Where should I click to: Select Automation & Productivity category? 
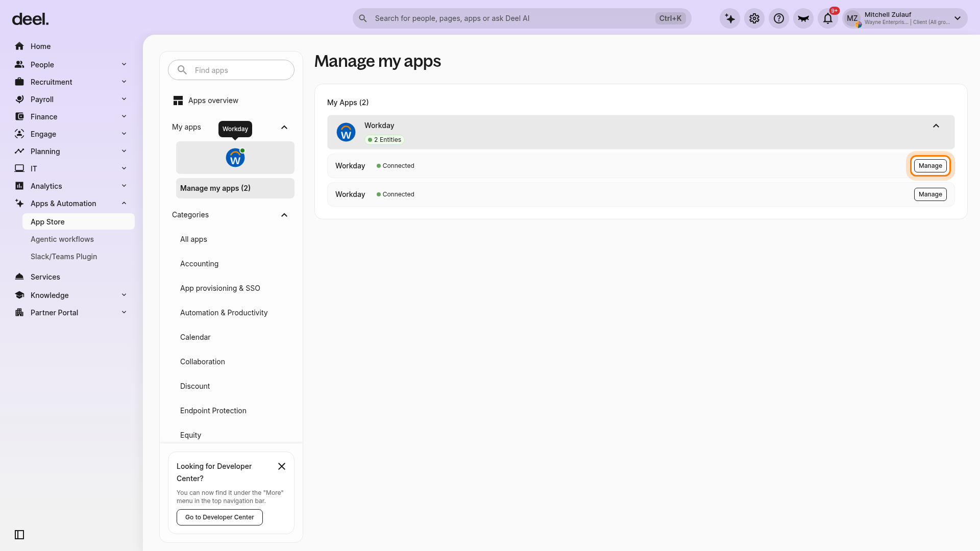click(224, 313)
